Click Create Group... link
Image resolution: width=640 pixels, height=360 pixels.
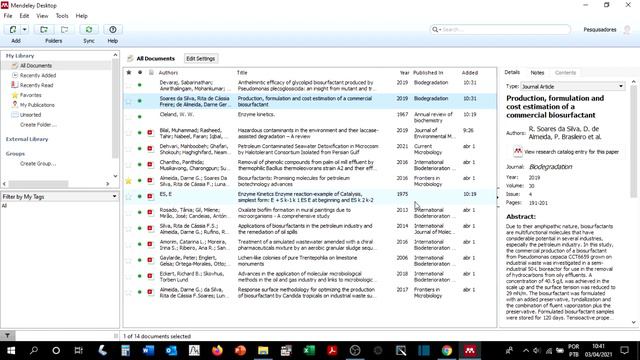tap(38, 163)
